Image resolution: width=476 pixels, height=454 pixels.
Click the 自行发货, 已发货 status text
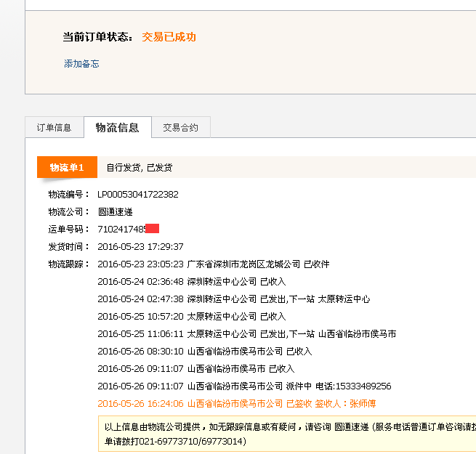[x=140, y=168]
